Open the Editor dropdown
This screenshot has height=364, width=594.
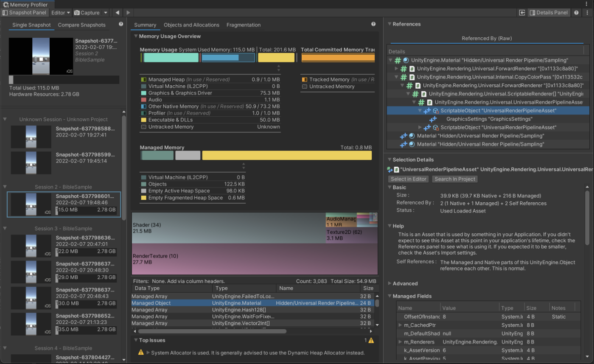pyautogui.click(x=59, y=12)
